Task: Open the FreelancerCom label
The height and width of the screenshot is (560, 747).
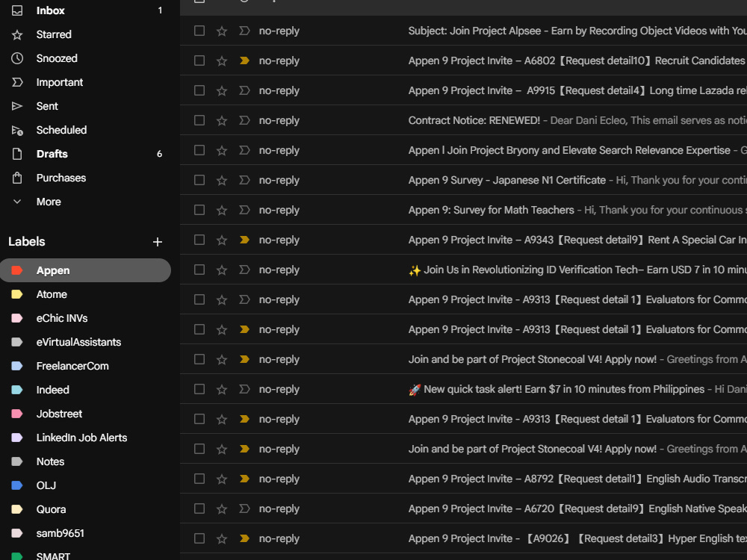Action: tap(85, 366)
